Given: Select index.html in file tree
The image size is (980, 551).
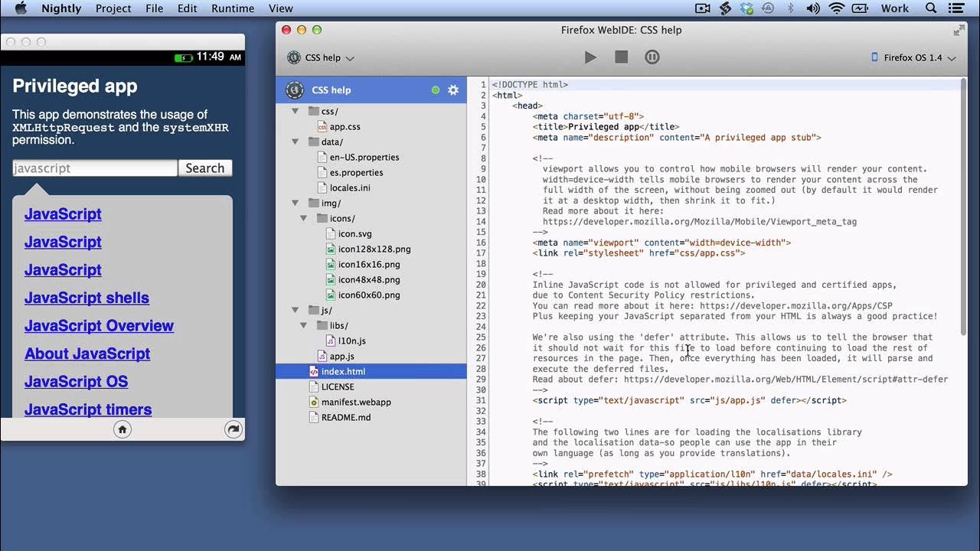Looking at the screenshot, I should point(371,371).
